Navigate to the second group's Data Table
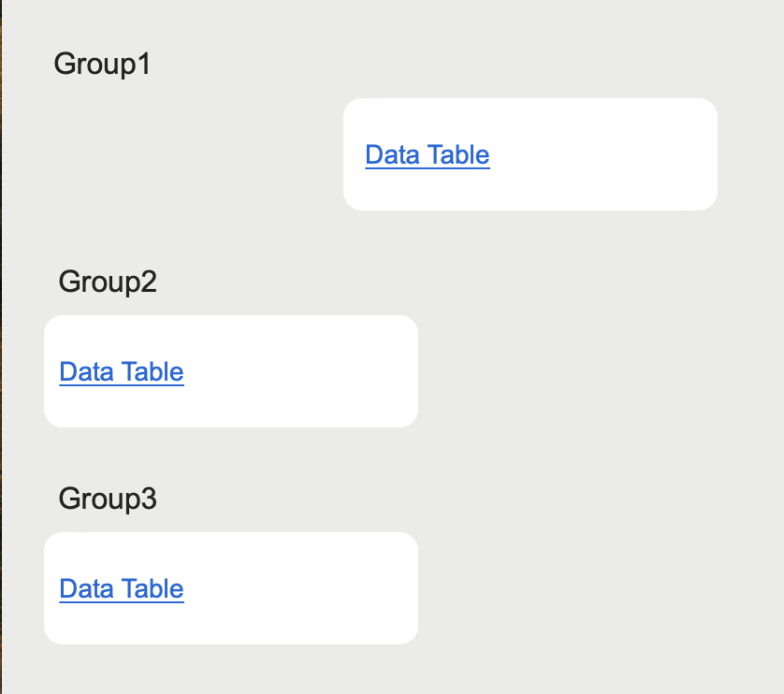The width and height of the screenshot is (784, 694). 121,371
